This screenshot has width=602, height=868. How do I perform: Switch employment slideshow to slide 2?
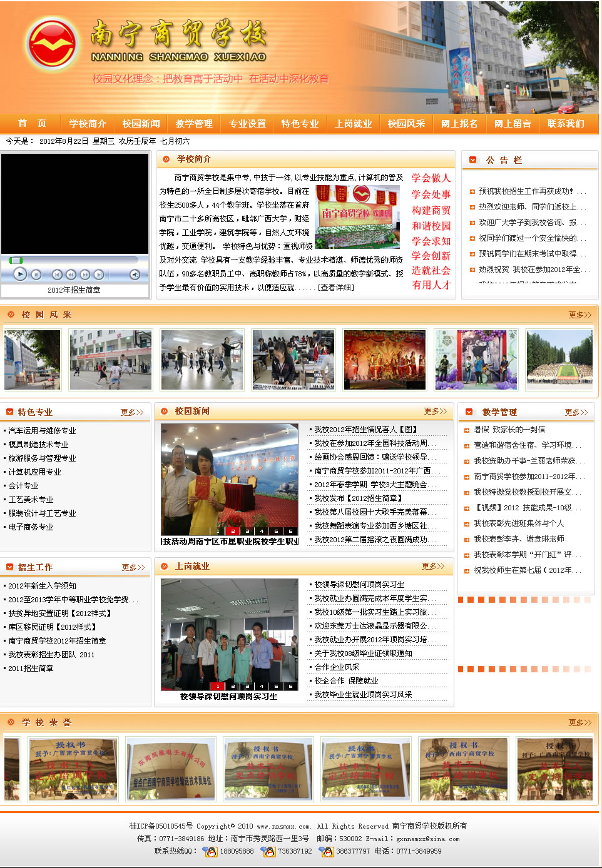click(233, 687)
